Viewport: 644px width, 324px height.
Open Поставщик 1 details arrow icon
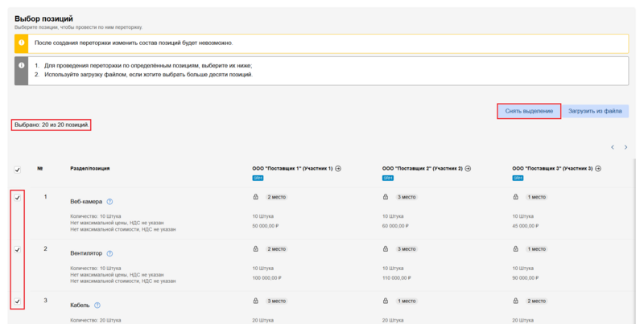pos(338,169)
